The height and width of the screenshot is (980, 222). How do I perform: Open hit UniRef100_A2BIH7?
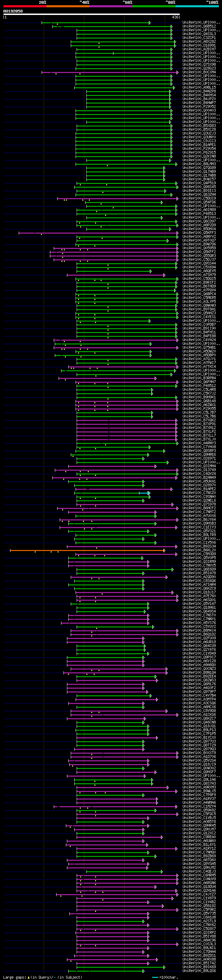pos(199,49)
